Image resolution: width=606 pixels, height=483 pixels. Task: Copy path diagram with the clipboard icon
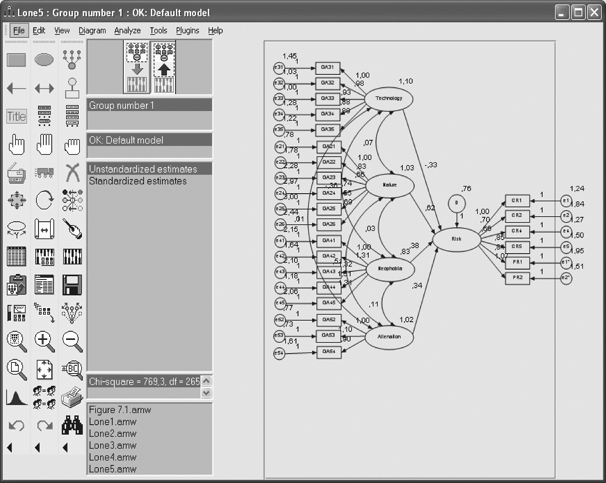tap(17, 285)
